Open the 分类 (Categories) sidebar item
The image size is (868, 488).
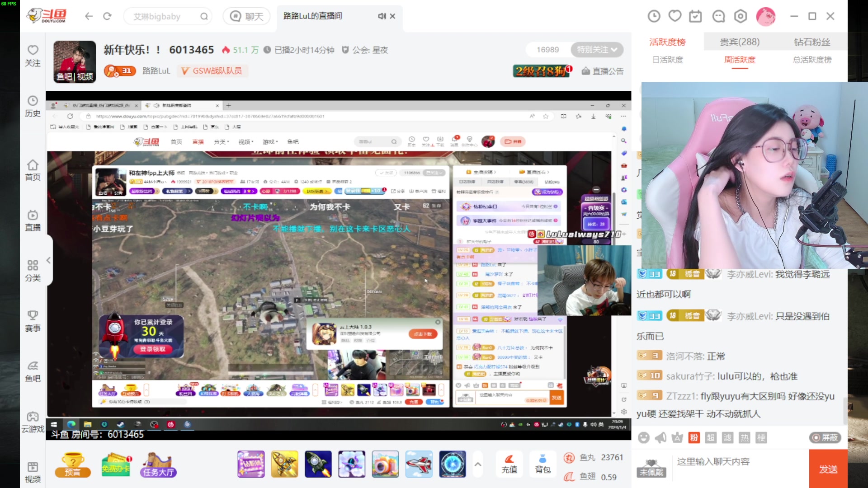[x=33, y=271]
